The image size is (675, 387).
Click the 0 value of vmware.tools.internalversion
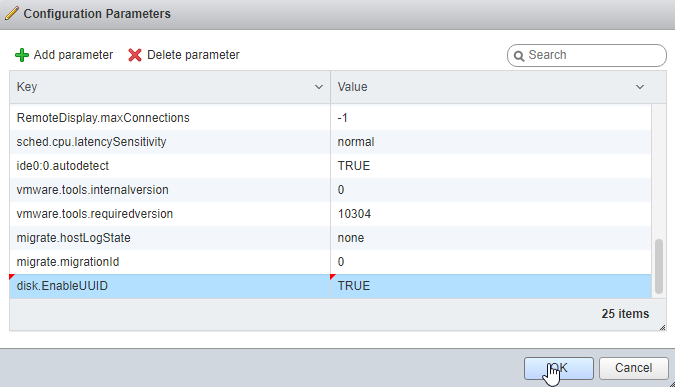pos(341,190)
